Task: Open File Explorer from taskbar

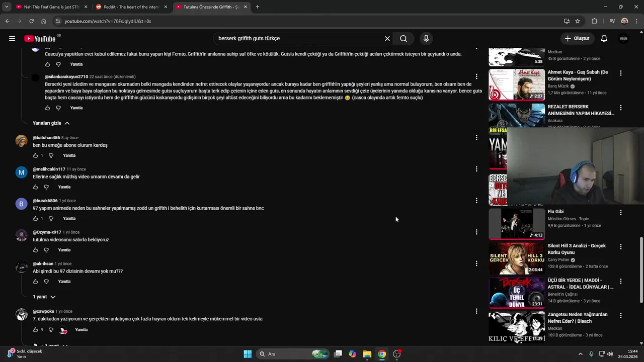Action: click(x=367, y=354)
